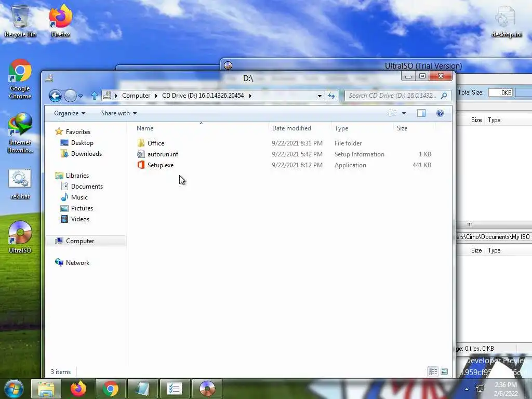Open Pictures library
The width and height of the screenshot is (532, 399).
coord(82,208)
